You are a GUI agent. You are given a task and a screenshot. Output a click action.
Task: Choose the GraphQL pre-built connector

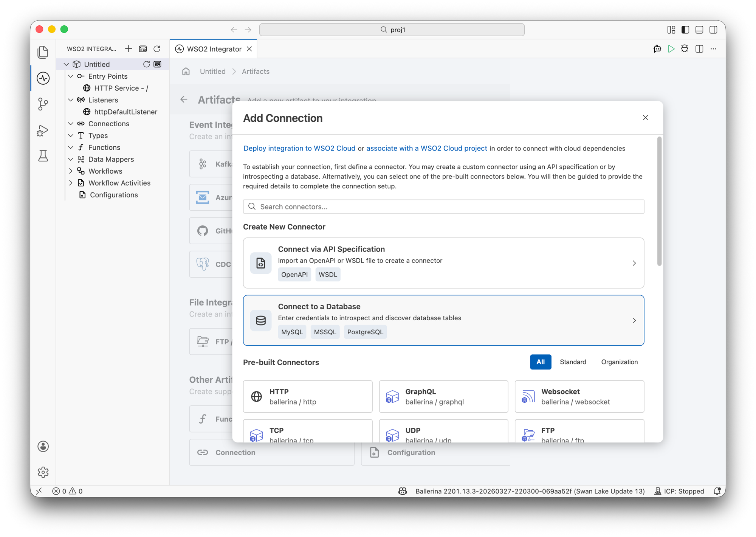[443, 396]
